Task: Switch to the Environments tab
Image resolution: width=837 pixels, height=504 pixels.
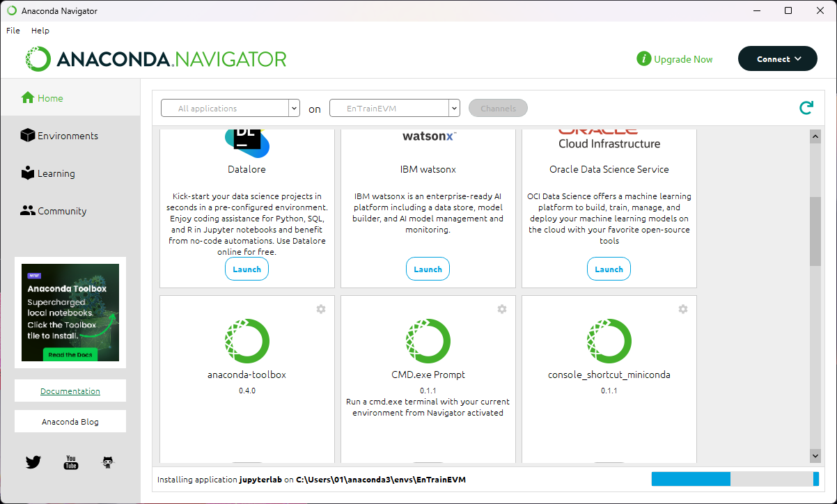Action: (68, 136)
